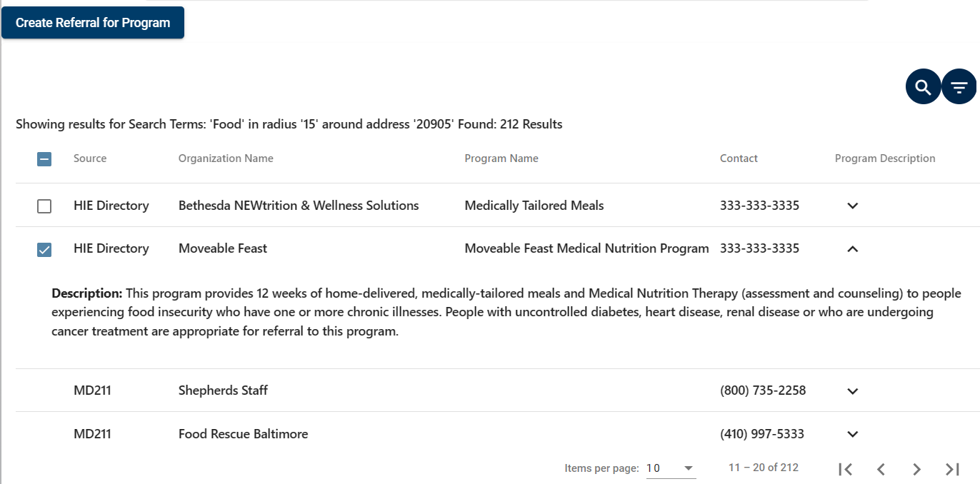Toggle the select-all checkbox in the header
Viewport: 980px width, 484px height.
44,158
